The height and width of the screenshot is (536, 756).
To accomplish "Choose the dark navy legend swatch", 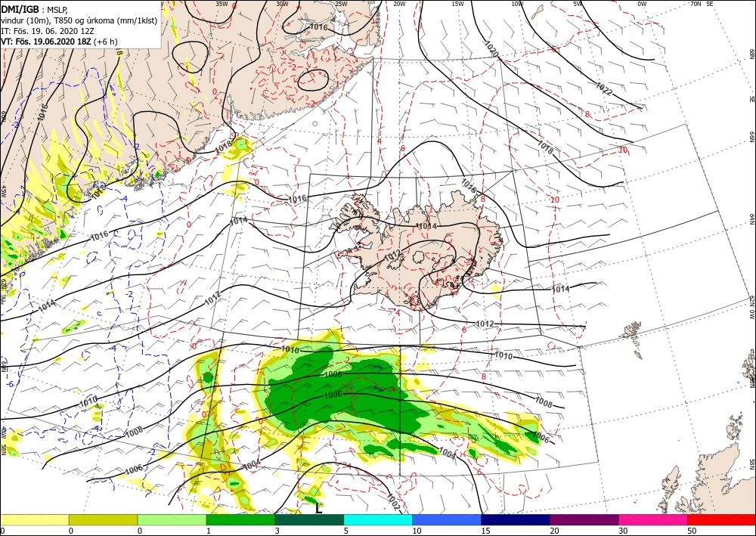I will [x=516, y=519].
